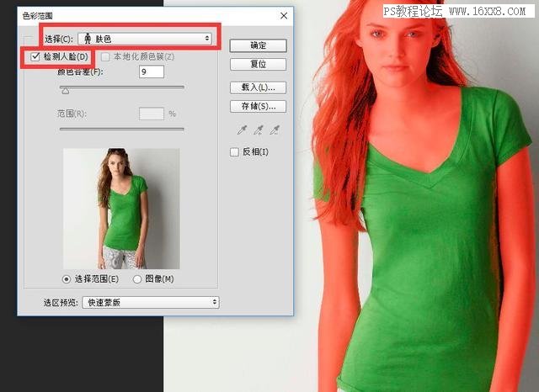
Task: Choose the 选择范围 radio button
Action: (x=67, y=279)
